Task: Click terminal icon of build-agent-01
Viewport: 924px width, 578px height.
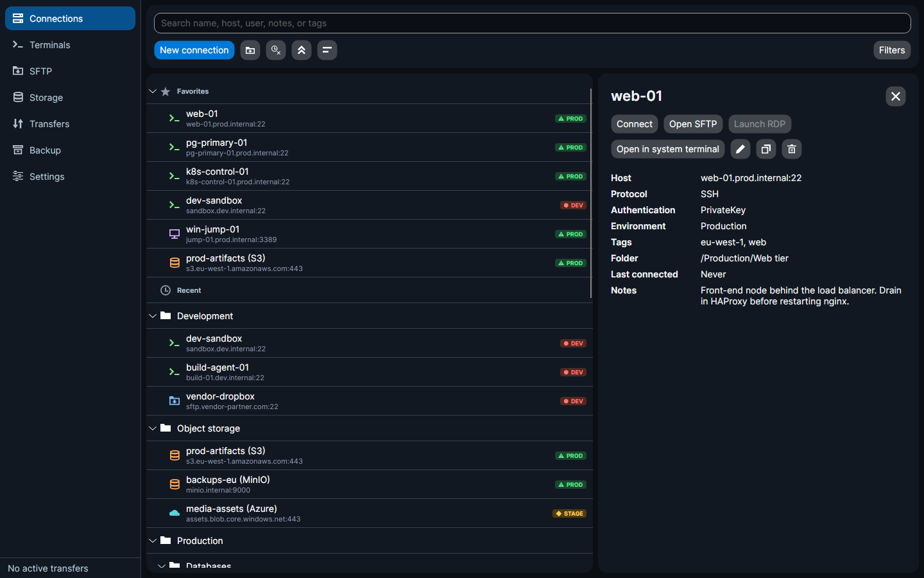Action: pyautogui.click(x=174, y=372)
